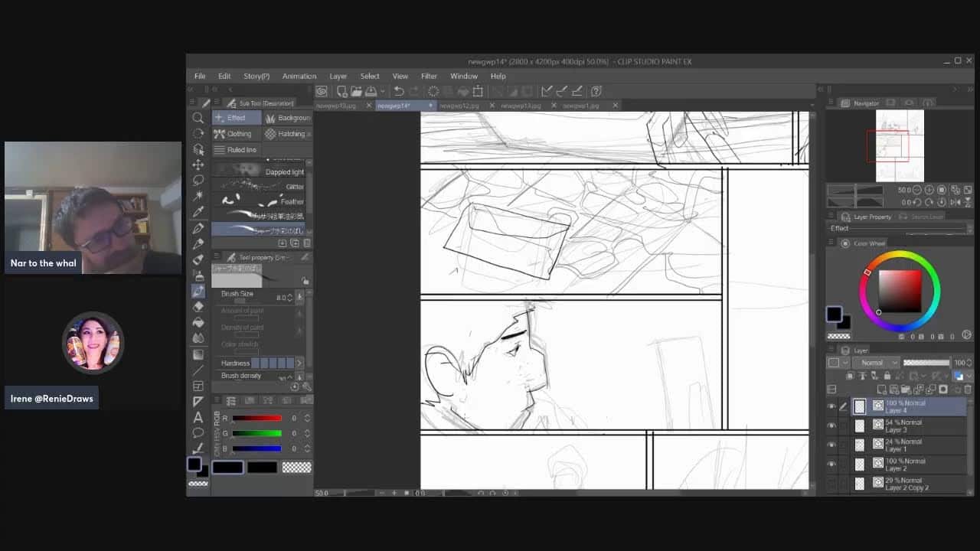980x551 pixels.
Task: Select the Hatching sub tool group
Action: 285,134
